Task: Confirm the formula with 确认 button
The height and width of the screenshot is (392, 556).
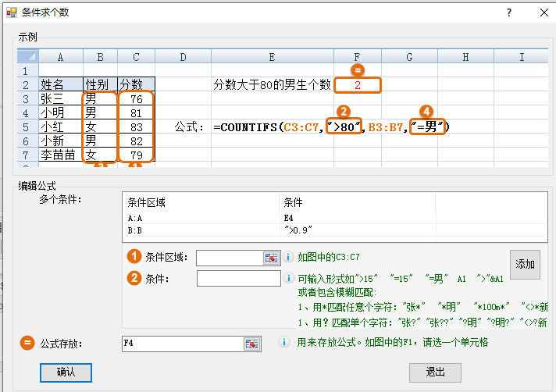Action: (x=66, y=372)
